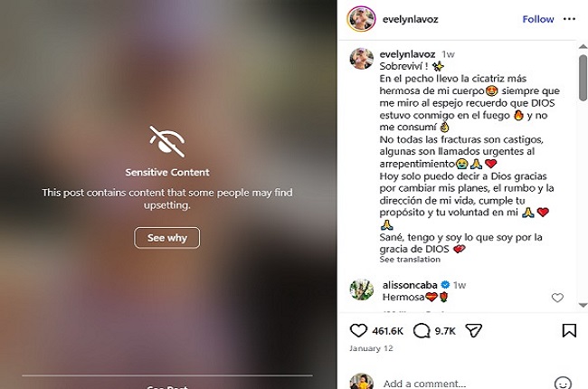Image resolution: width=588 pixels, height=389 pixels.
Task: Follow evelynlavoz
Action: 537,19
